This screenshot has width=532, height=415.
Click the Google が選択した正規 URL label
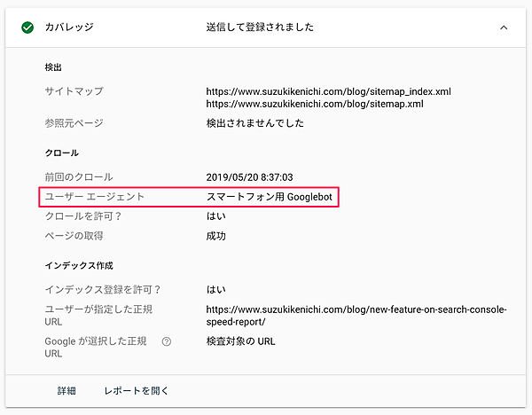click(x=96, y=348)
